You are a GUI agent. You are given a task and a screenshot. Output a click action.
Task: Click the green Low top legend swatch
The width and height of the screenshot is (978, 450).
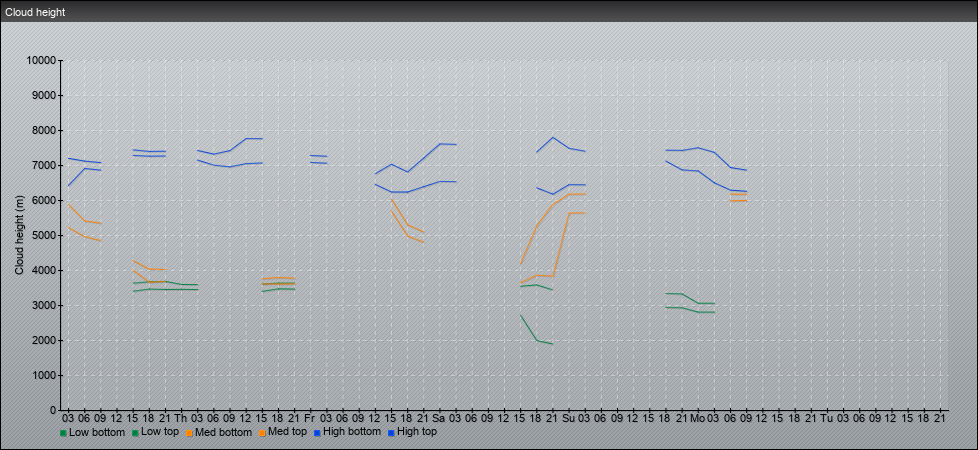(135, 433)
